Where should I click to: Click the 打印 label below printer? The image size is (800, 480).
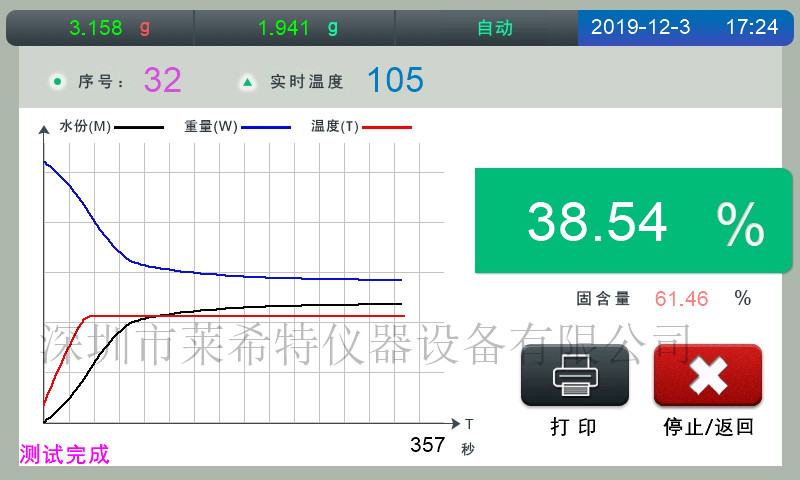point(574,427)
